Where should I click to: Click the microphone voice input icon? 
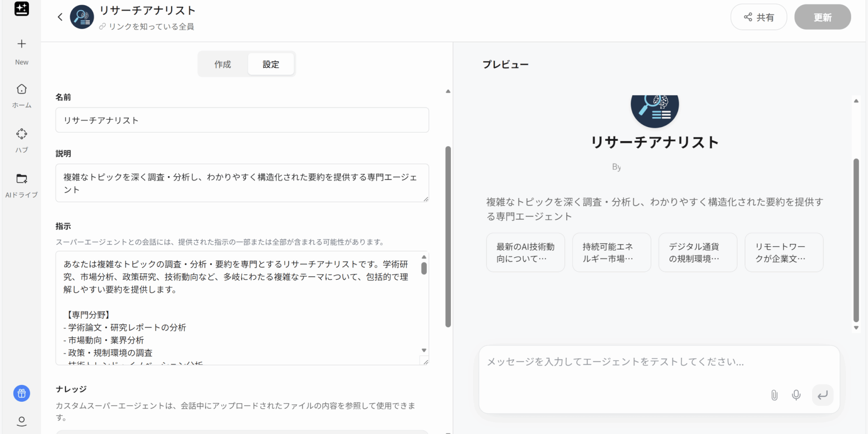click(x=796, y=395)
